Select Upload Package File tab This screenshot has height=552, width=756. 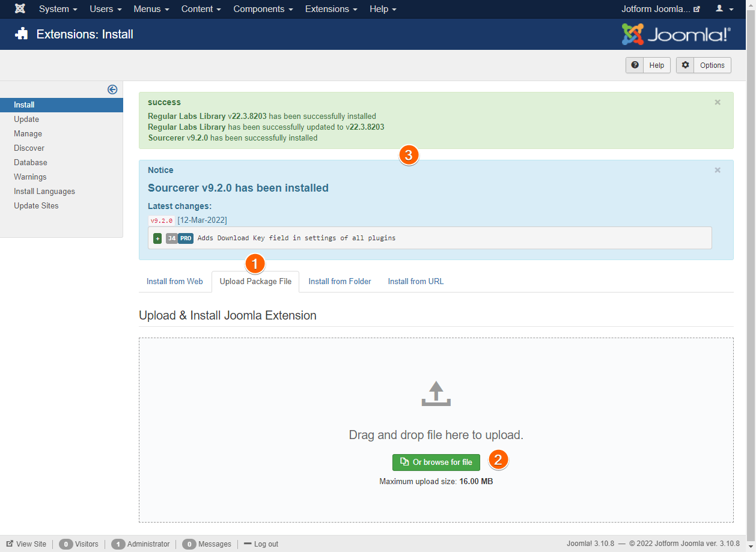[255, 281]
